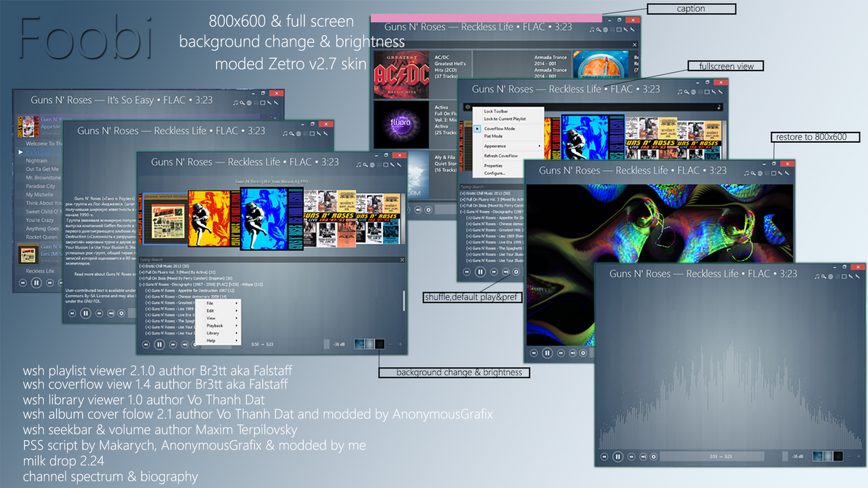Skip to next track in the Lock Toolbar menu window
This screenshot has width=868, height=488.
pyautogui.click(x=494, y=272)
